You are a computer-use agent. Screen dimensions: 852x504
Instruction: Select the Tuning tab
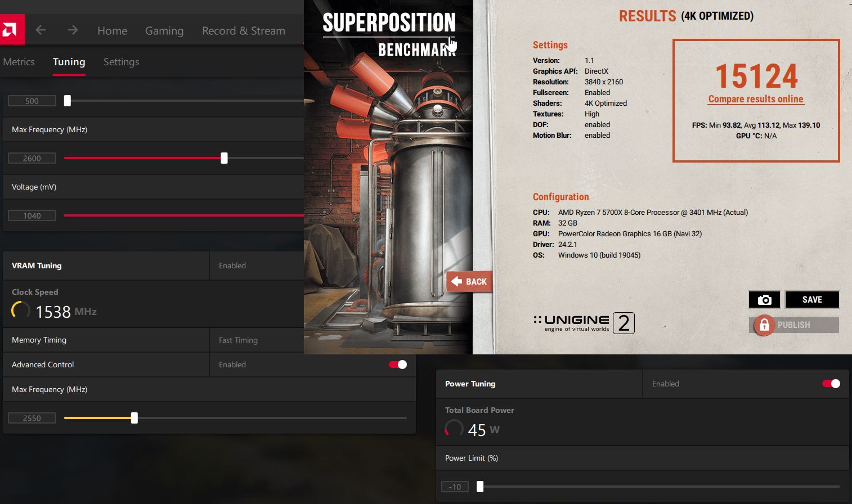tap(69, 62)
